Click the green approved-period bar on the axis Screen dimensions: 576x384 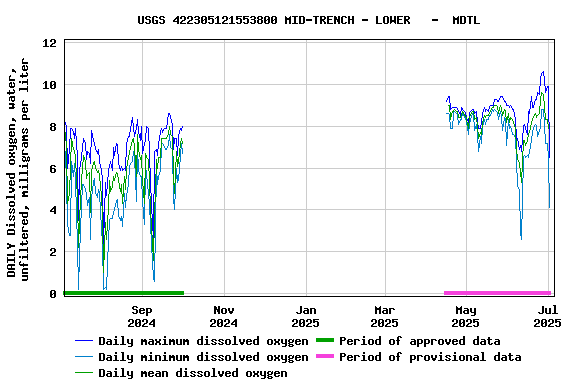124,293
